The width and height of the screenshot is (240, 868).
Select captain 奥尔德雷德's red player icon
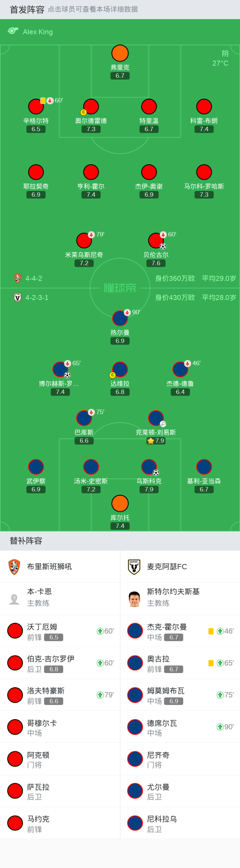[x=91, y=107]
